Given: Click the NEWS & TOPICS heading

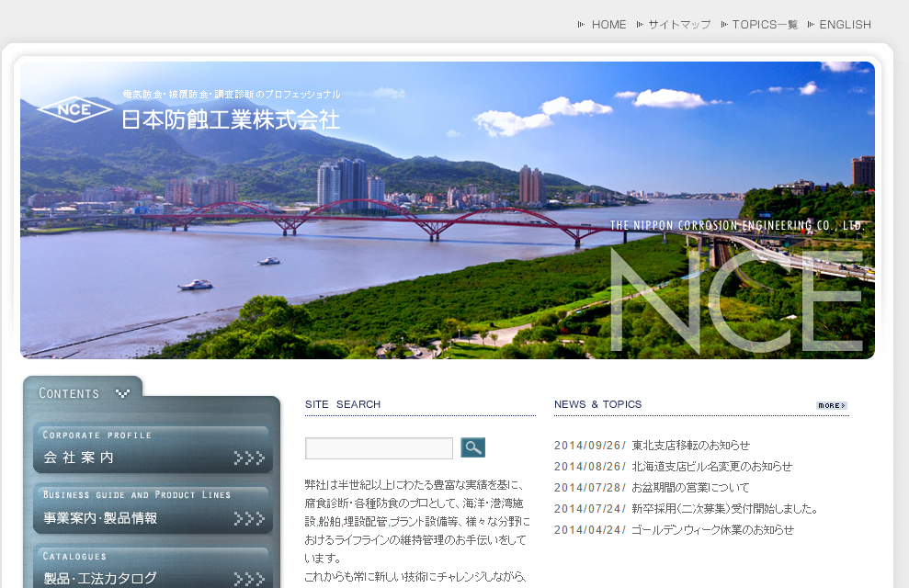Looking at the screenshot, I should point(597,404).
